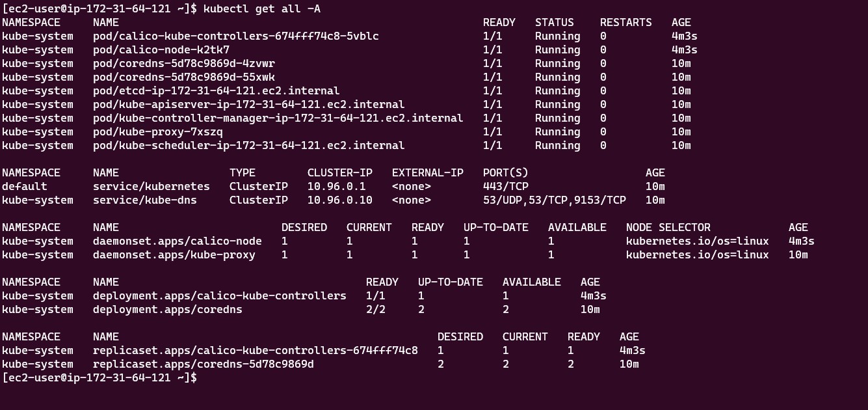868x410 pixels.
Task: Click kubernetes.io/os=linux selector in kube-proxy row
Action: [698, 254]
